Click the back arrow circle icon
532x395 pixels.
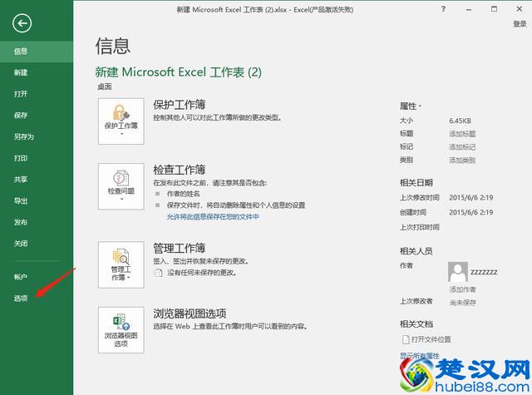pyautogui.click(x=22, y=23)
